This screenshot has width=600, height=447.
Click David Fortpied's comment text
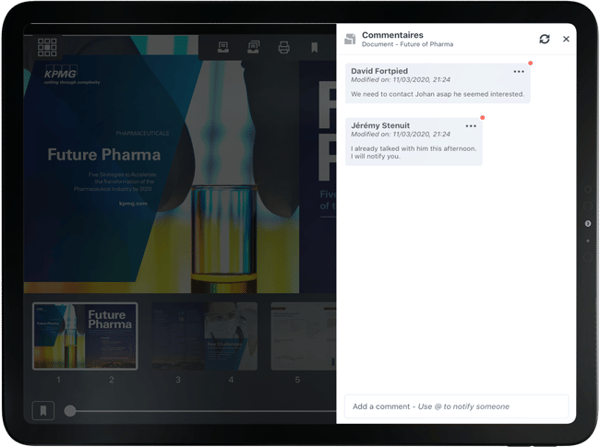[436, 94]
